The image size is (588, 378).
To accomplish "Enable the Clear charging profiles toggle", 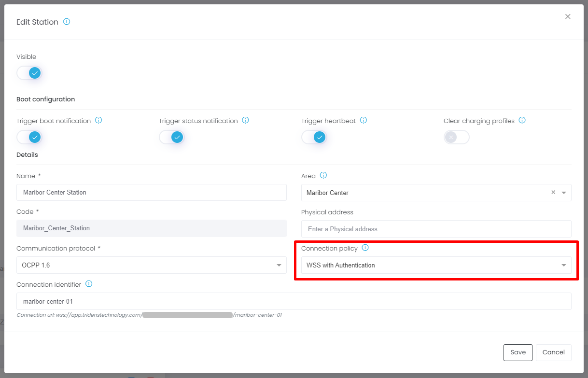I will point(456,137).
